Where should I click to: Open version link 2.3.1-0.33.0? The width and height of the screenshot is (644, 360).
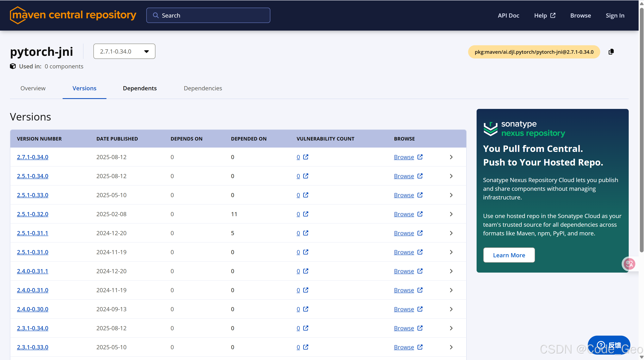(32, 347)
